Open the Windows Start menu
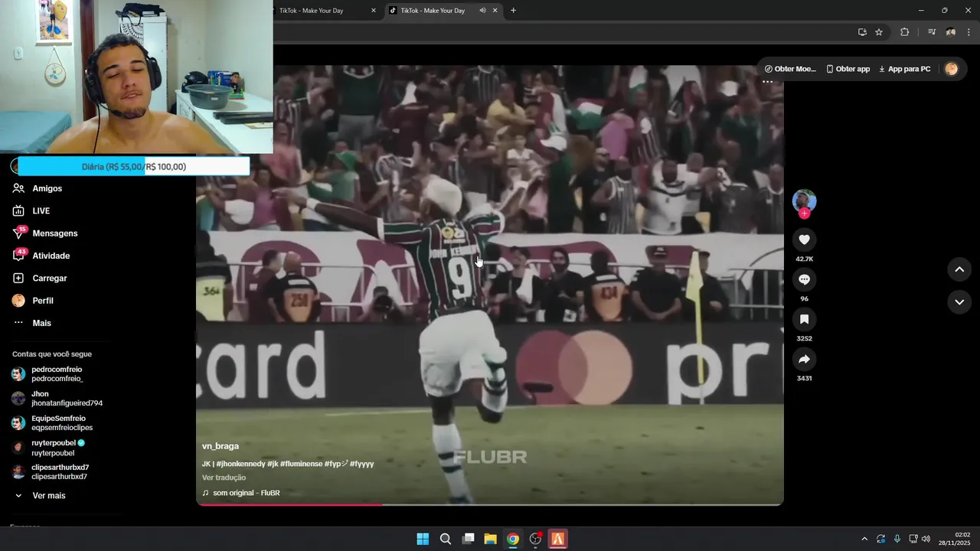The height and width of the screenshot is (551, 980). pyautogui.click(x=423, y=539)
